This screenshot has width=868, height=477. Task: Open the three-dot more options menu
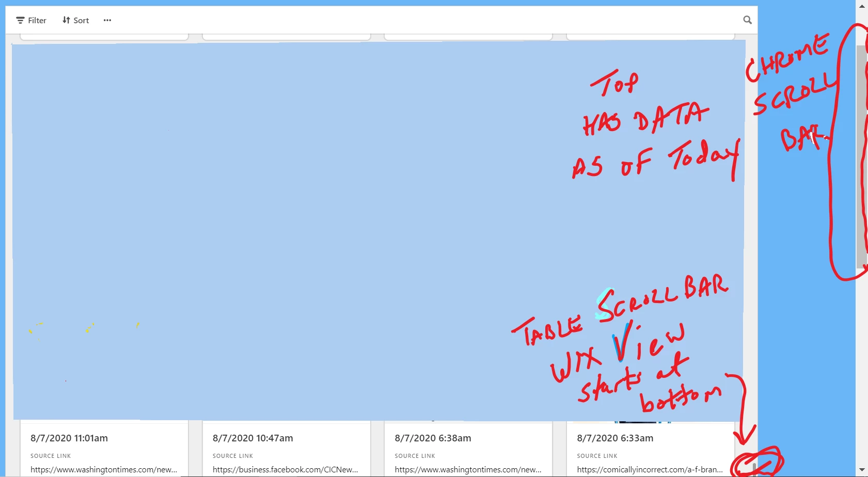107,20
